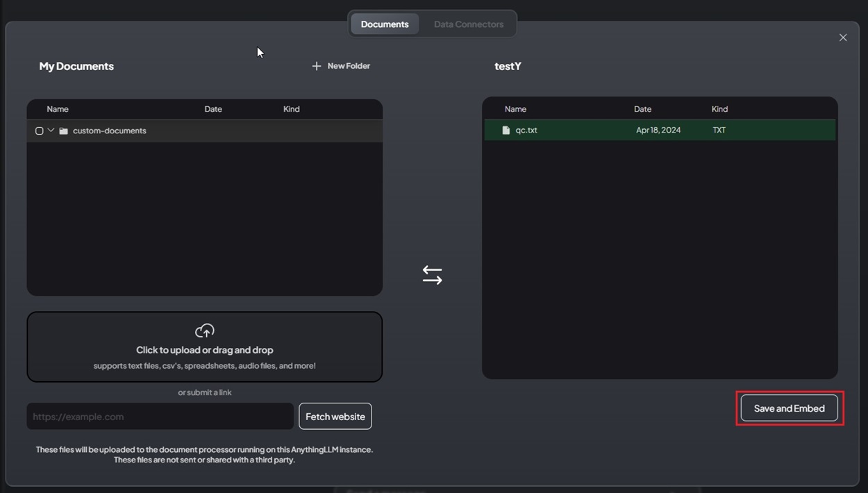The width and height of the screenshot is (868, 493).
Task: Click the plus icon beside New Folder
Action: tap(317, 65)
